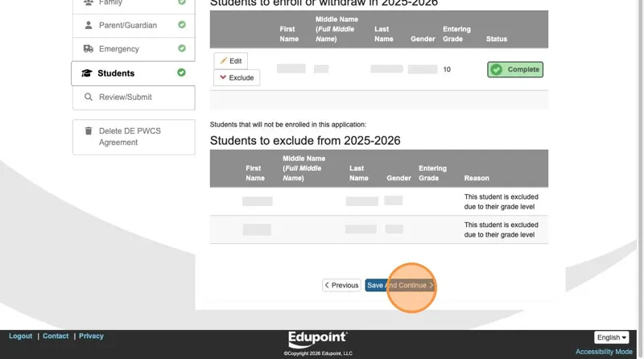Click the pencil icon on the Edit button
Viewport: 644px width, 359px height.
[x=224, y=61]
